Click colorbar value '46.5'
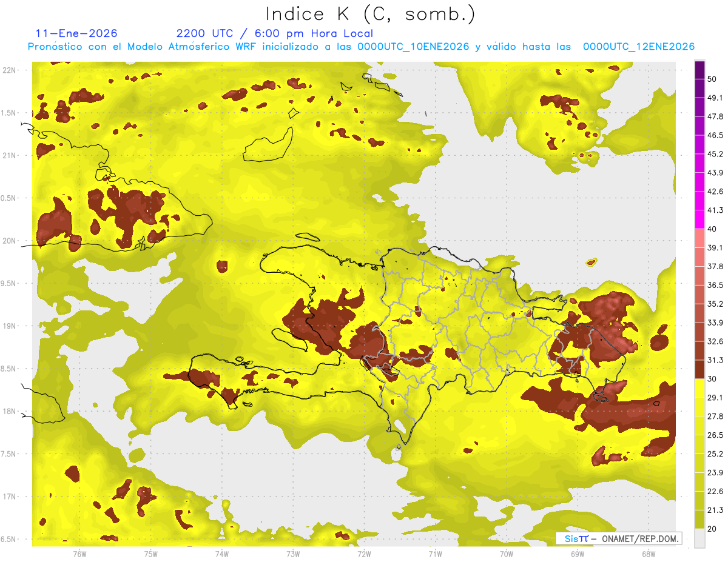Screen dimensions: 728x562 point(715,135)
